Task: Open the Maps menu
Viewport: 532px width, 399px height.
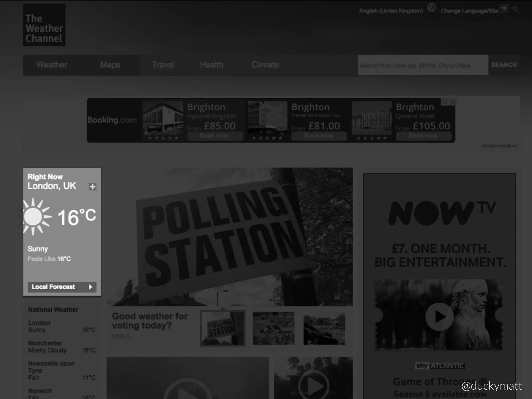Action: coord(110,65)
